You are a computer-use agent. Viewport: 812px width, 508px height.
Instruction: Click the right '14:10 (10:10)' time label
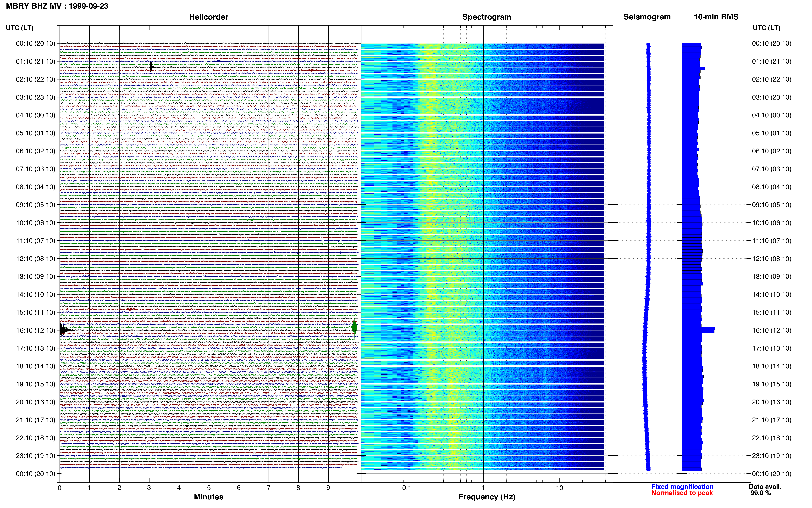(772, 294)
